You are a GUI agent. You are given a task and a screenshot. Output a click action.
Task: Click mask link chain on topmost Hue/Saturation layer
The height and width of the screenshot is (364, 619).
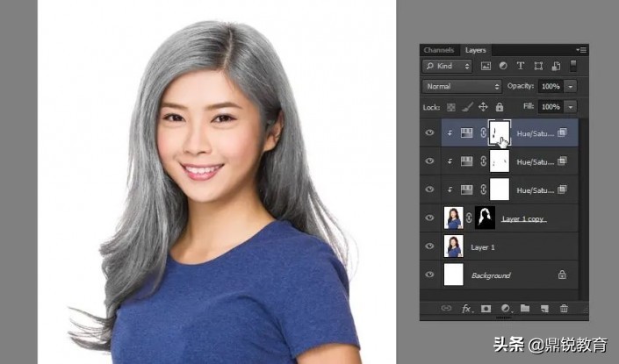pos(483,133)
